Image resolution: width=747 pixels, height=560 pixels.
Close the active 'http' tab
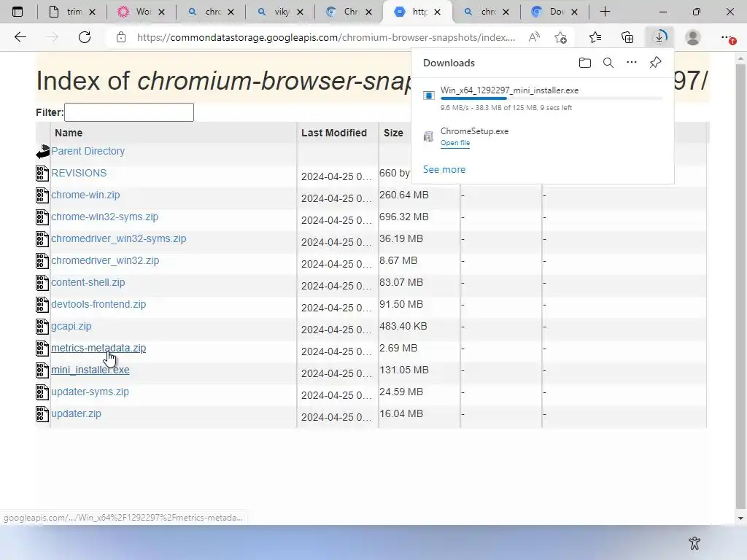tap(438, 12)
